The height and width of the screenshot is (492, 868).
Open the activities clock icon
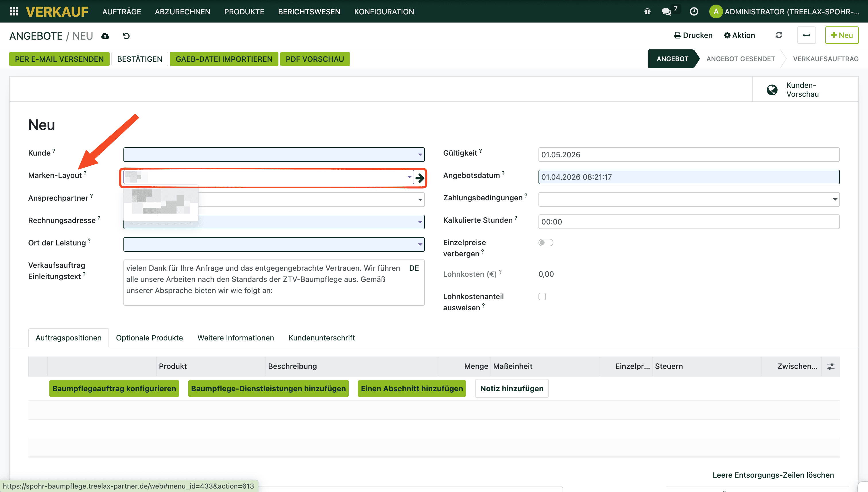pos(694,11)
